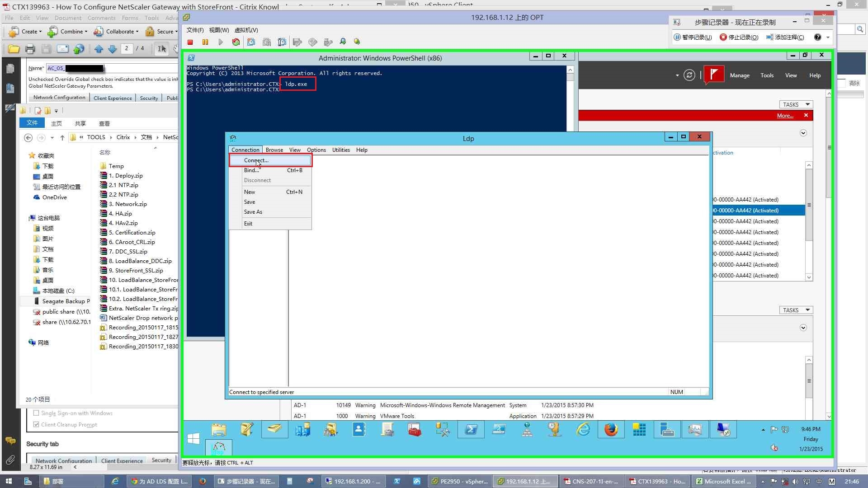
Task: Open PowerShell from the remote taskbar
Action: pyautogui.click(x=471, y=430)
